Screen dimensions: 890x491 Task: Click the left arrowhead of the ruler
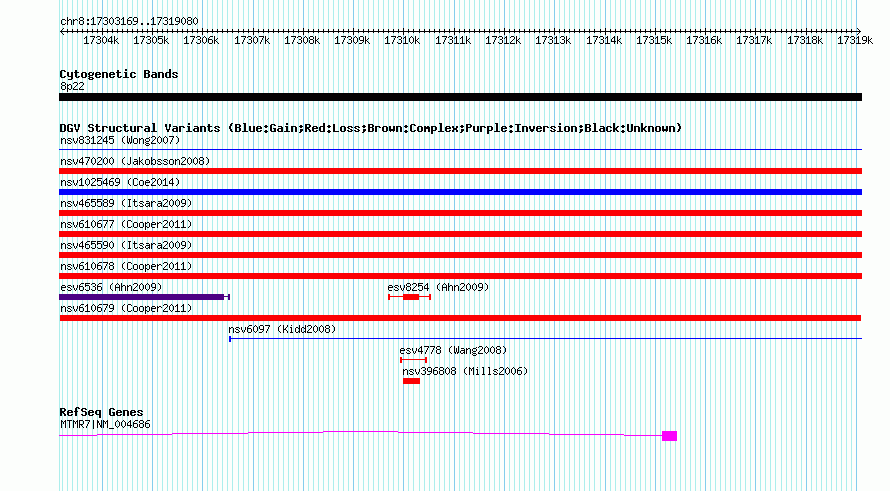tap(62, 31)
